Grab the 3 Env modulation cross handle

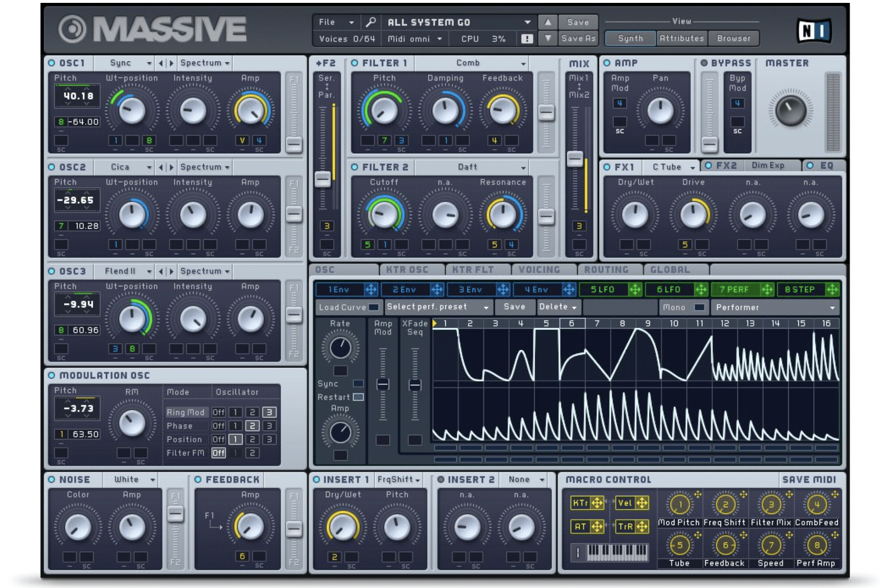coord(502,290)
